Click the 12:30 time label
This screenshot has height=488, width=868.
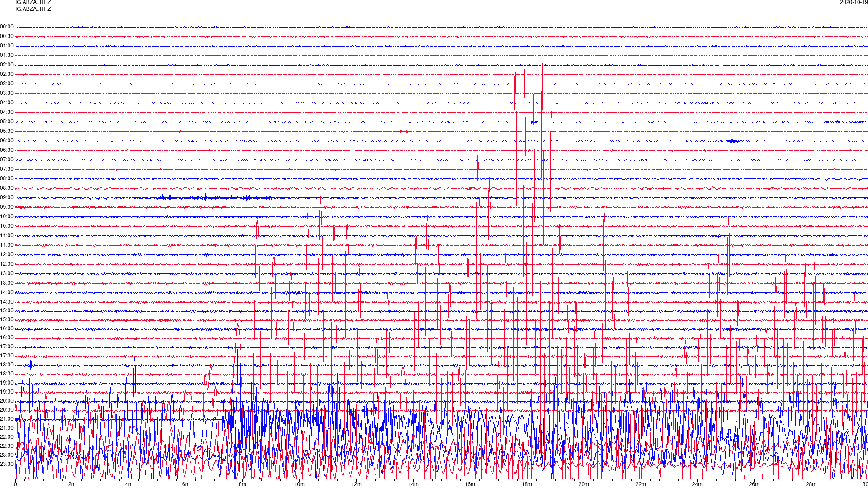[x=7, y=264]
